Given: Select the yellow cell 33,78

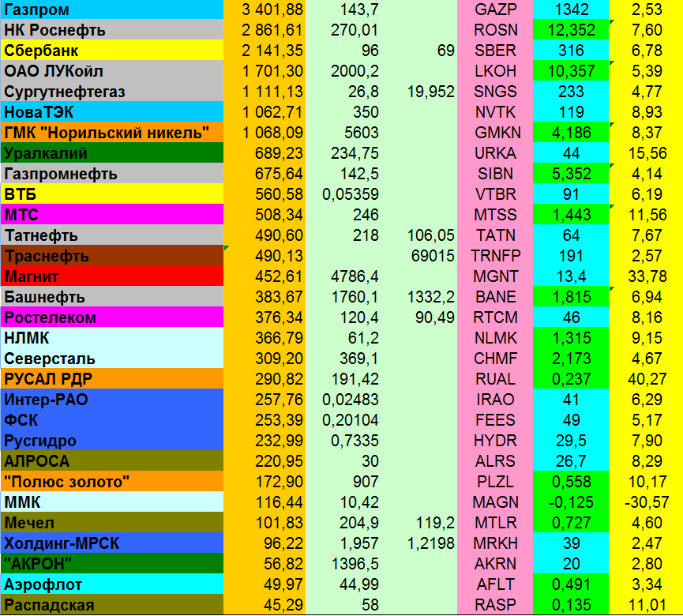Looking at the screenshot, I should tap(646, 276).
